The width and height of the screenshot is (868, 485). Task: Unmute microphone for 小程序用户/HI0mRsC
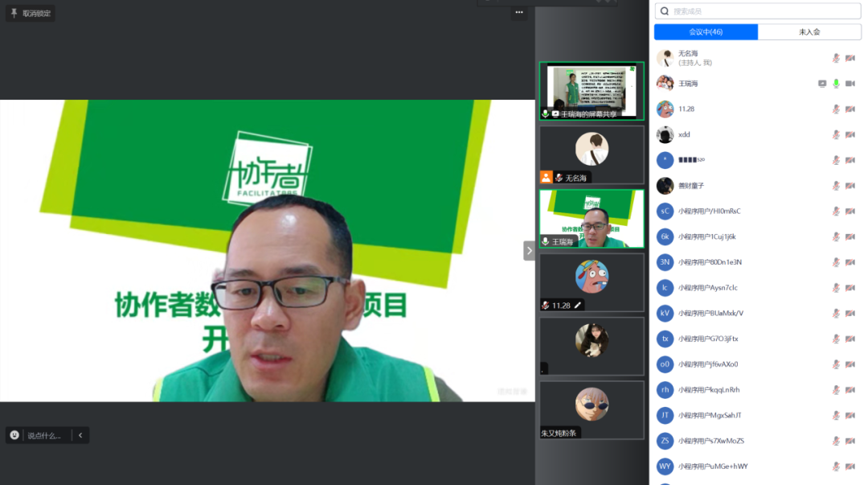tap(836, 212)
